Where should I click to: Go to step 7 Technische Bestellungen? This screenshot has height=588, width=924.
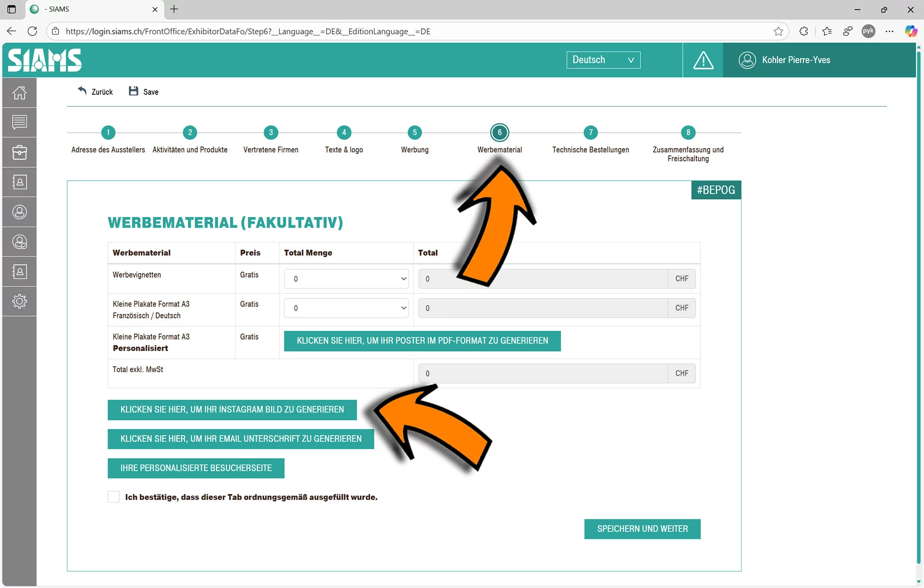(x=590, y=133)
